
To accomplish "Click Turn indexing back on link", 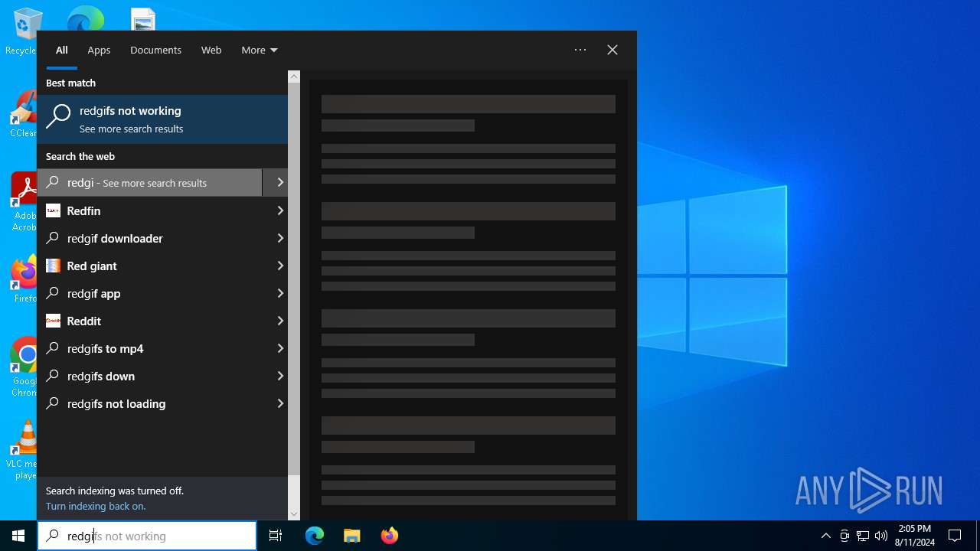I will click(96, 506).
